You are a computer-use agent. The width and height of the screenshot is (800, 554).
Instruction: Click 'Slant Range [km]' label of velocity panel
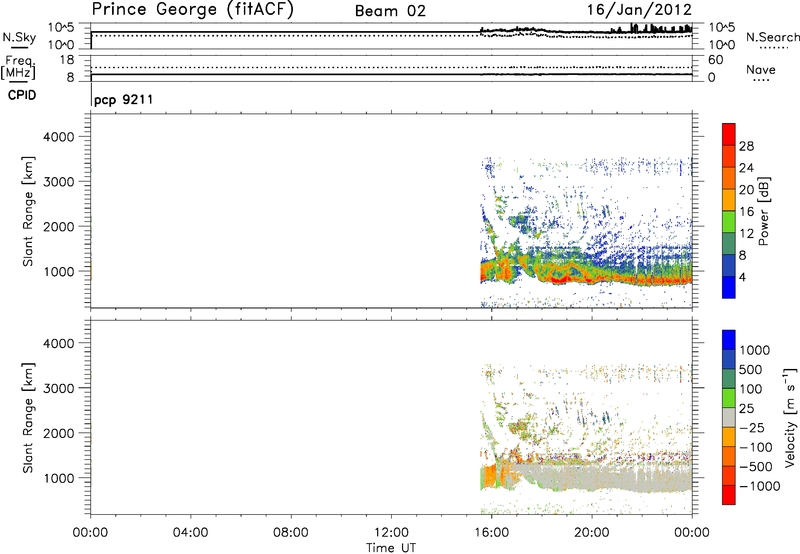28,418
